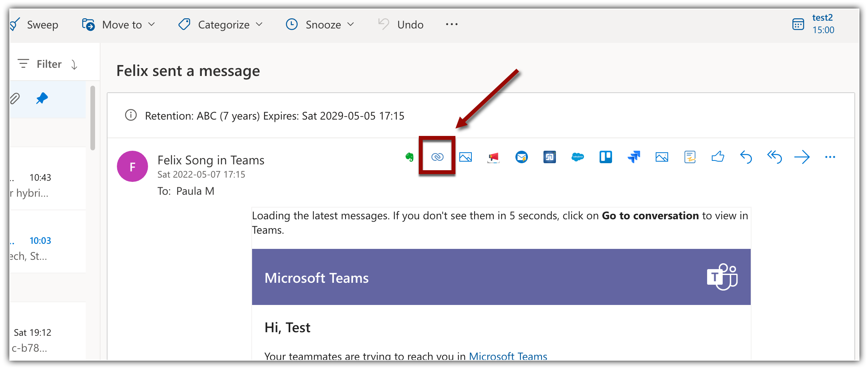Open the toolbar overflow menu

pos(451,24)
